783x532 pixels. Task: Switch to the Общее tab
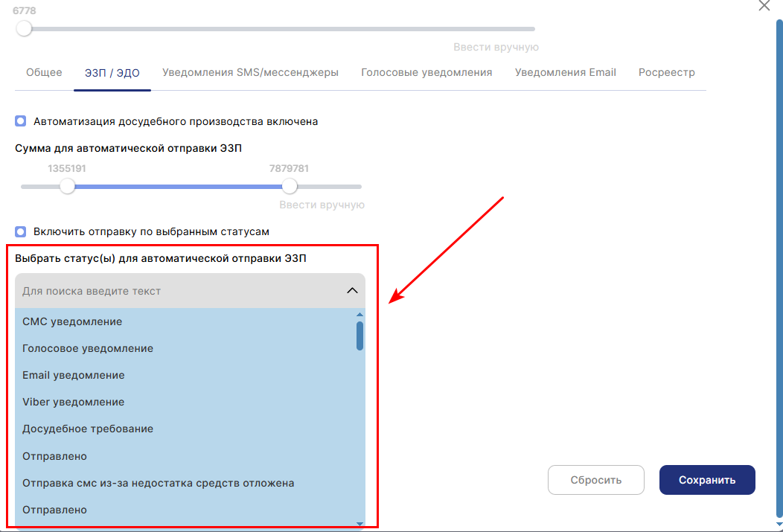[x=44, y=73]
